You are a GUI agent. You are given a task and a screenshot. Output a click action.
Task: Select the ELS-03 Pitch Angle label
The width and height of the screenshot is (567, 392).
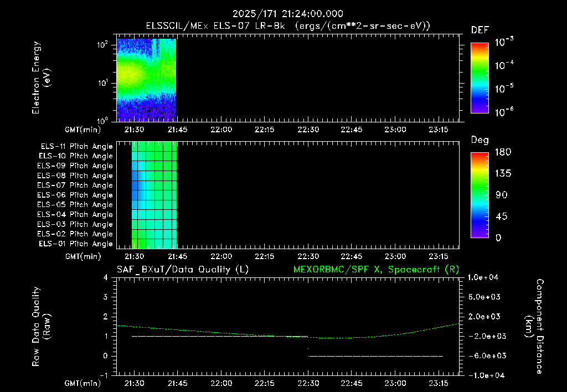pyautogui.click(x=75, y=224)
